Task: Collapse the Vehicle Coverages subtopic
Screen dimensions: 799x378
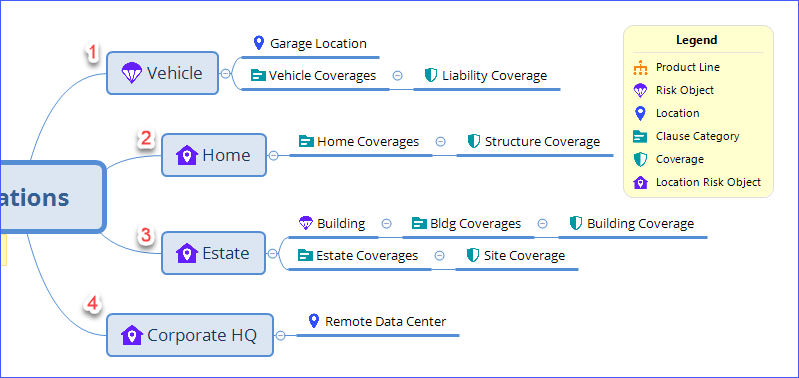Action: point(397,76)
